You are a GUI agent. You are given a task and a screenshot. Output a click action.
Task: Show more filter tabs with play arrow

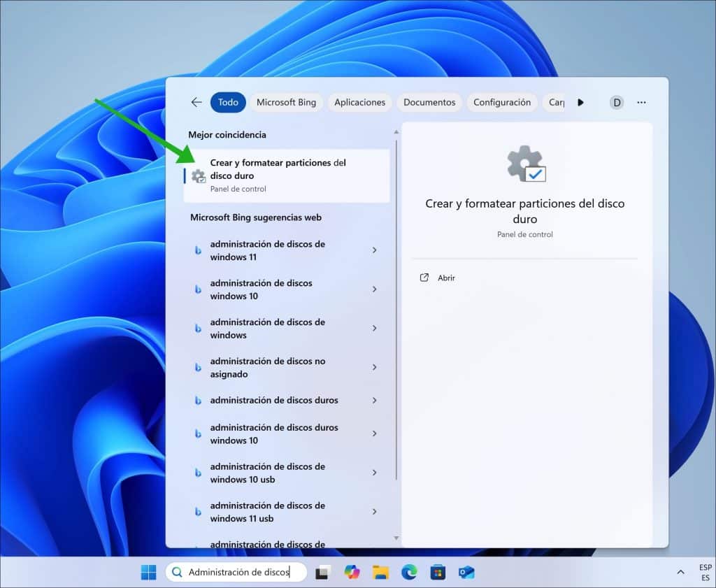pyautogui.click(x=580, y=102)
